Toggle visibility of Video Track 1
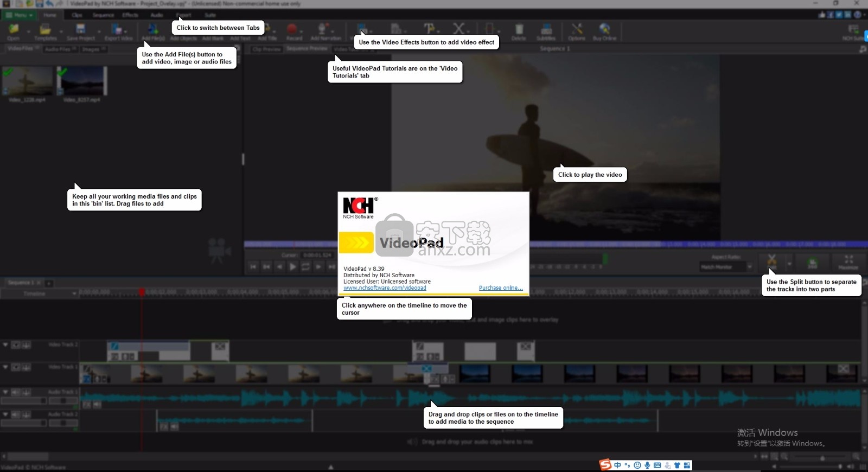868x472 pixels. pyautogui.click(x=16, y=367)
